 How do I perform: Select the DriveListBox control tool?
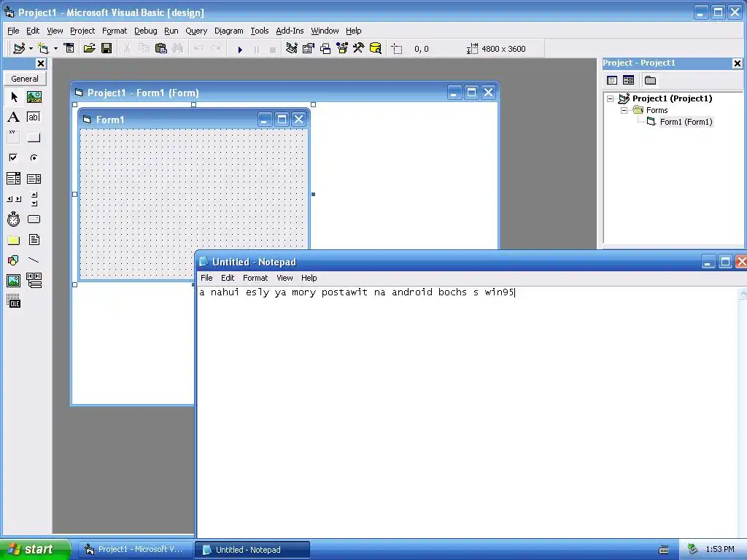point(34,219)
